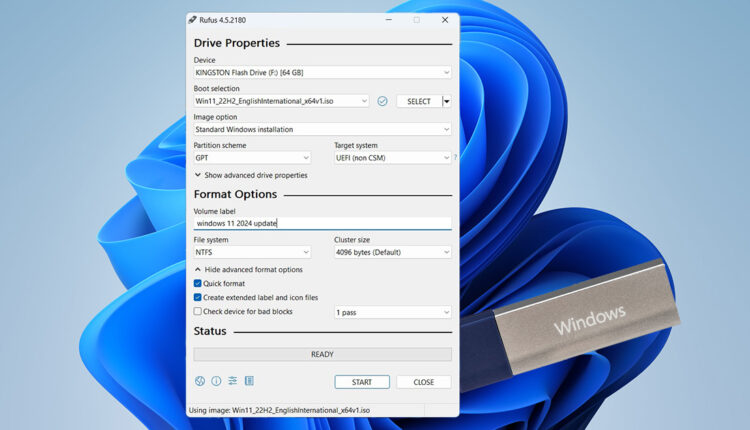Show the log icon
The width and height of the screenshot is (750, 430).
(x=249, y=381)
